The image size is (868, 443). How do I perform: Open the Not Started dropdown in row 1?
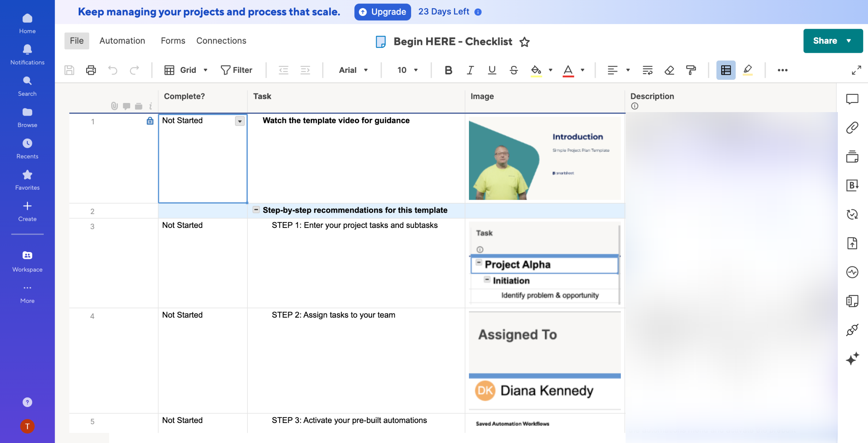(x=240, y=121)
